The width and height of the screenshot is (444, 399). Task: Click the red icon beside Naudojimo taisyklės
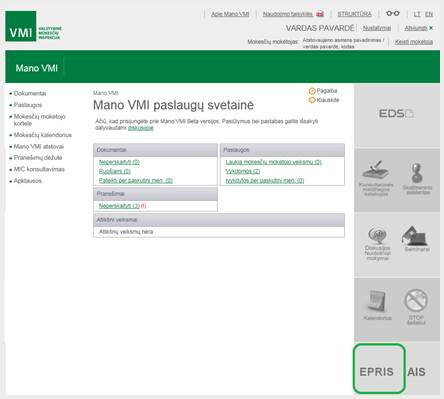[x=320, y=14]
